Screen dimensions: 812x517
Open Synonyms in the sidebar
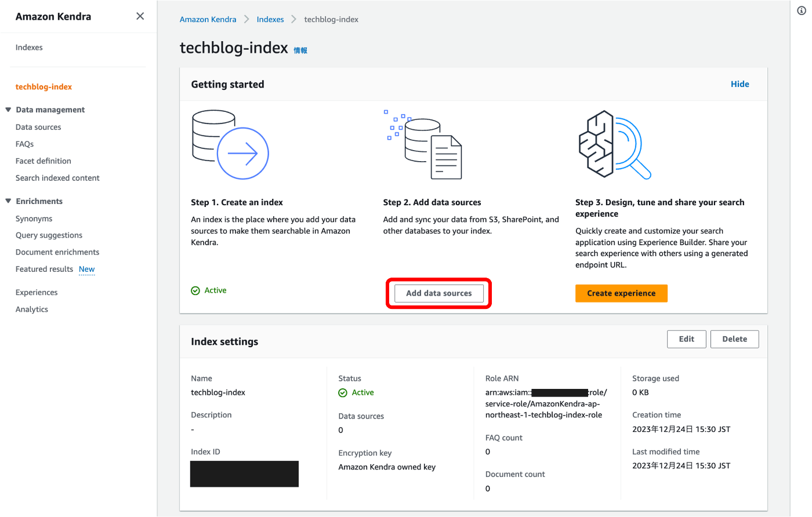coord(34,219)
